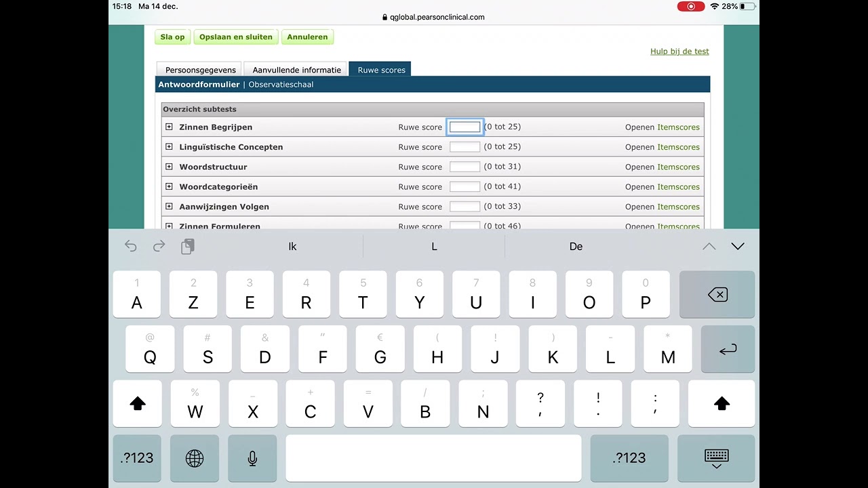
Task: Tap the return key arrow
Action: [x=728, y=350]
